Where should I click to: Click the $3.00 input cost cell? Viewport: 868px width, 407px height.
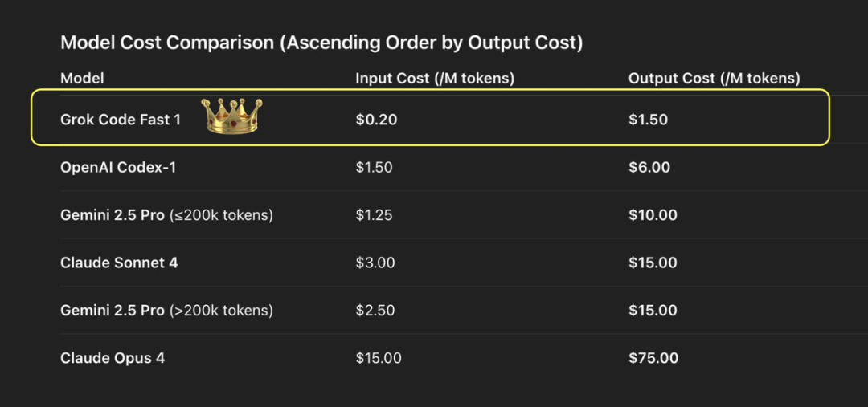tap(375, 263)
